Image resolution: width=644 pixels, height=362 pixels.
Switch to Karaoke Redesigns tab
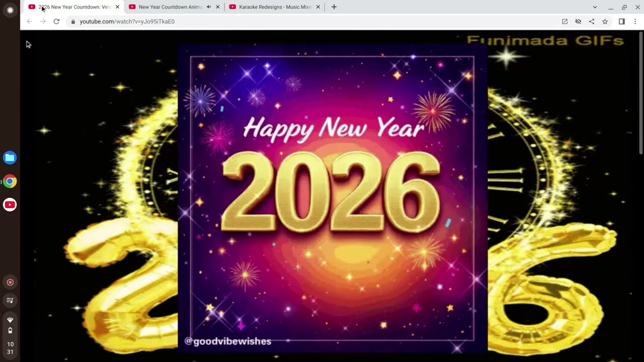pyautogui.click(x=275, y=7)
